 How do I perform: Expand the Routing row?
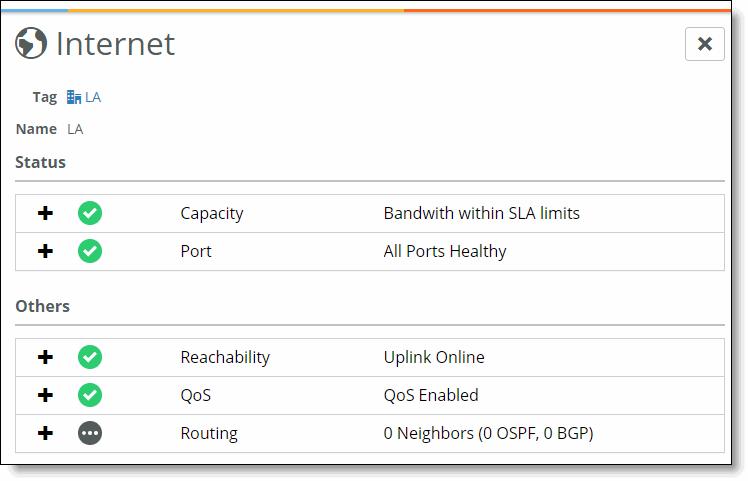[45, 433]
